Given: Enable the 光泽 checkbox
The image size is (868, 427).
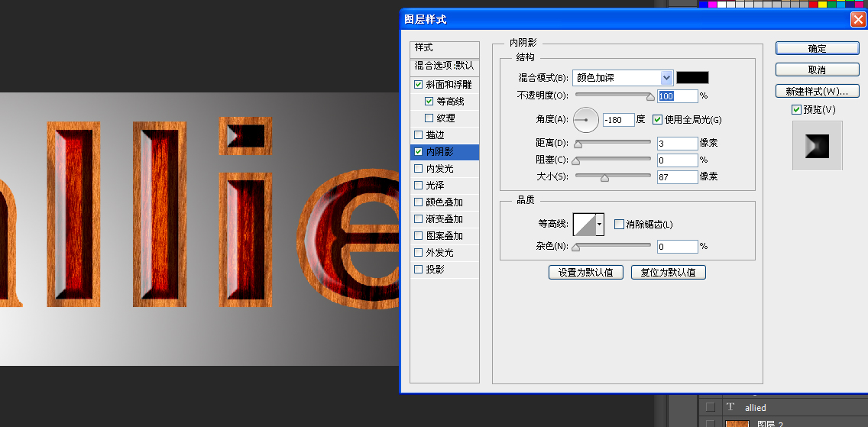Looking at the screenshot, I should coord(419,186).
